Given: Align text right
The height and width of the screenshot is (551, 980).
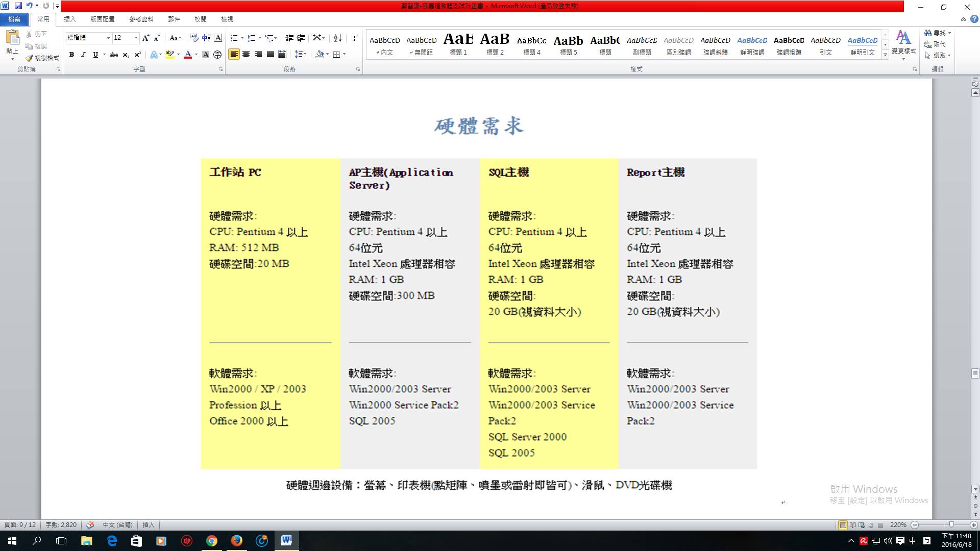Looking at the screenshot, I should pos(258,54).
